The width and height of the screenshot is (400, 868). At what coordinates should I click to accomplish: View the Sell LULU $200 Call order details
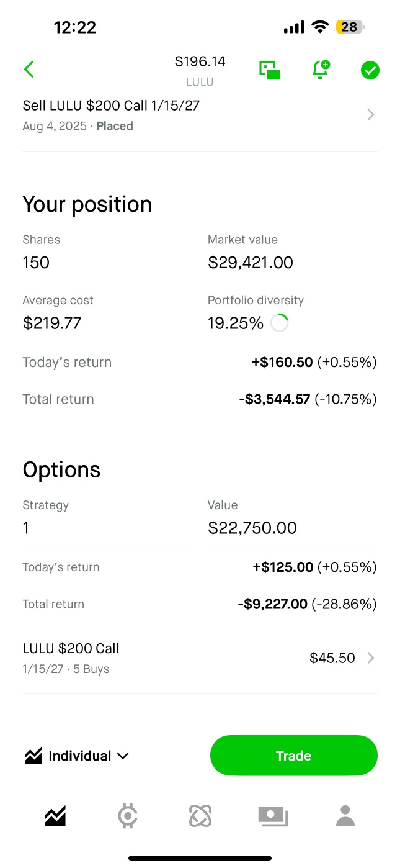pos(200,115)
